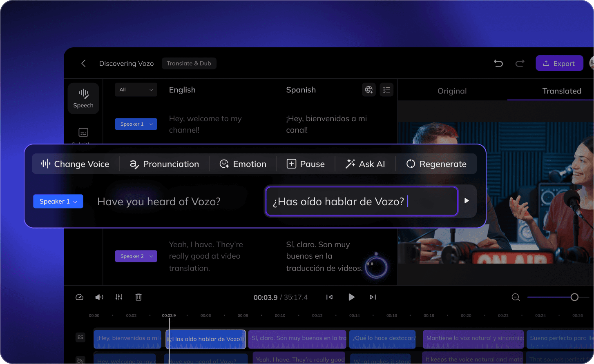The height and width of the screenshot is (364, 594).
Task: Click the globe language icon beside Spanish
Action: [x=369, y=90]
